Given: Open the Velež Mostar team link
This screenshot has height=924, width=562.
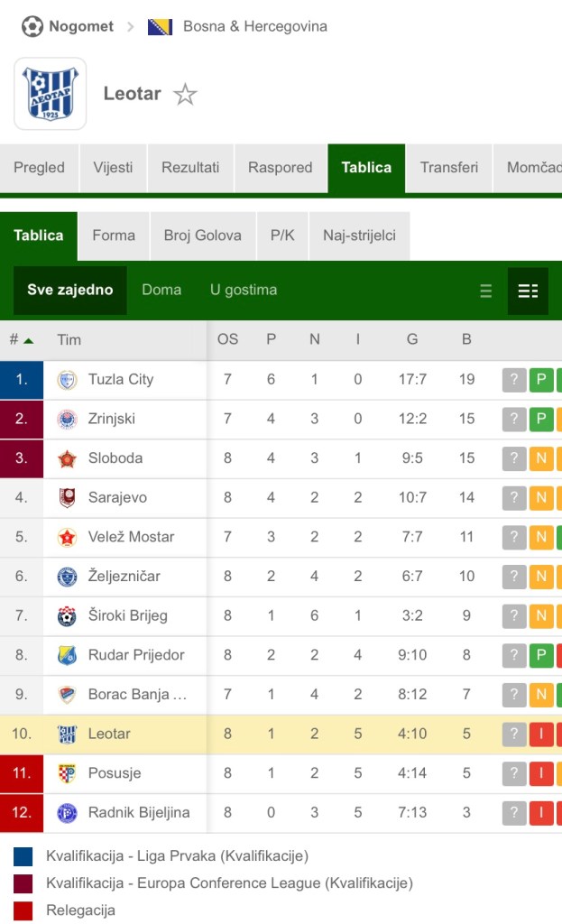Looking at the screenshot, I should [131, 537].
